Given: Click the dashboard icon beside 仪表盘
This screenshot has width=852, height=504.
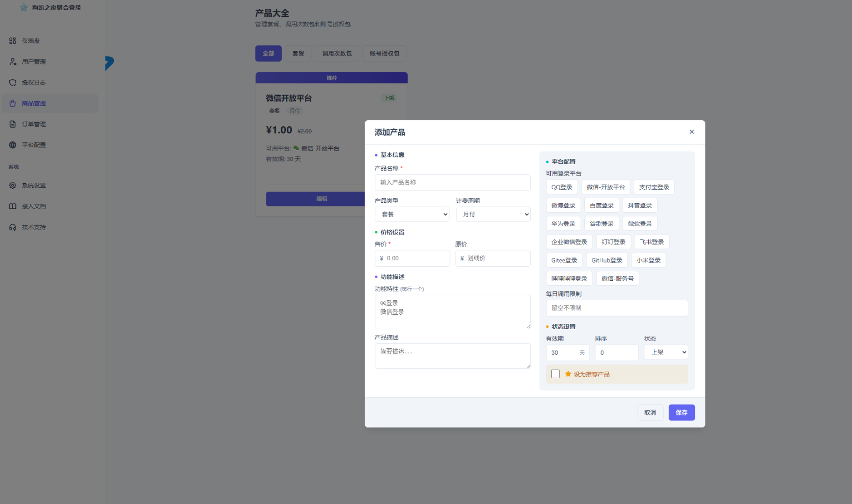Looking at the screenshot, I should [13, 41].
